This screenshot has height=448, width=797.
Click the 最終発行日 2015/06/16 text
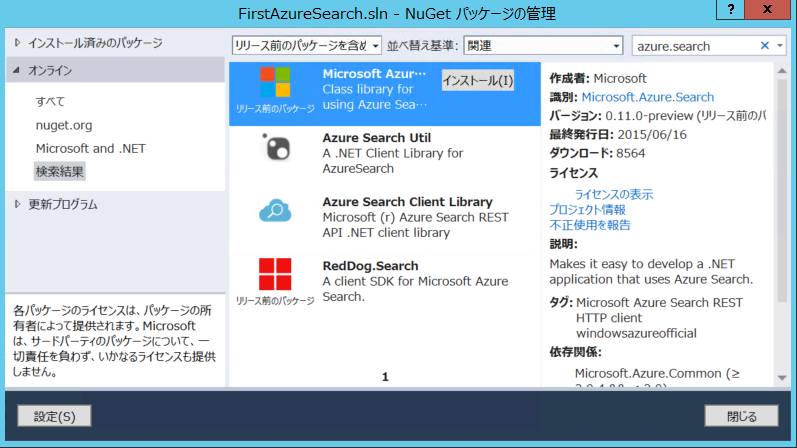(x=618, y=135)
